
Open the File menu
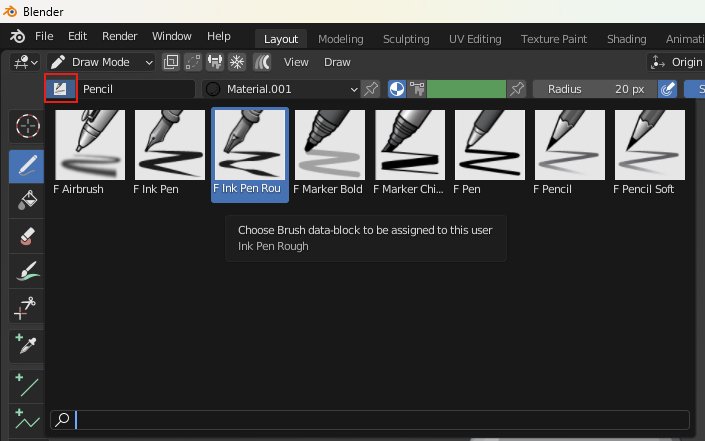tap(44, 36)
